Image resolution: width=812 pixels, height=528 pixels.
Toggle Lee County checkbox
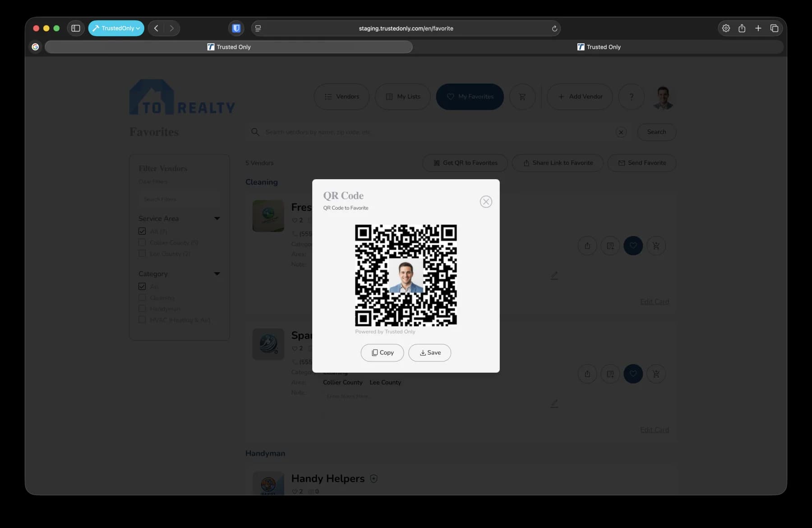coord(142,254)
